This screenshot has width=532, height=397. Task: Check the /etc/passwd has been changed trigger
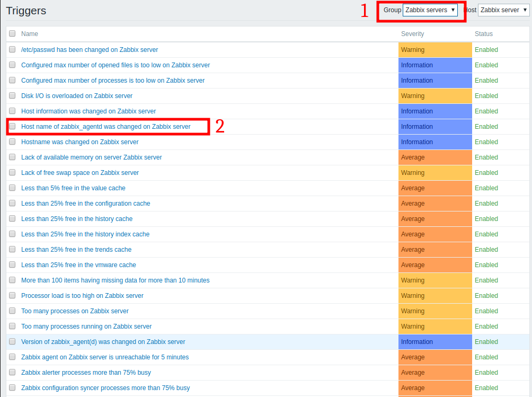tap(12, 49)
